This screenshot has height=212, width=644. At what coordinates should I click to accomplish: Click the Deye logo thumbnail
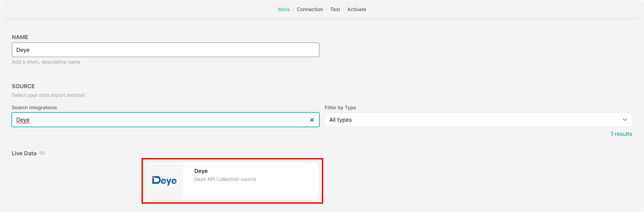coord(164,181)
